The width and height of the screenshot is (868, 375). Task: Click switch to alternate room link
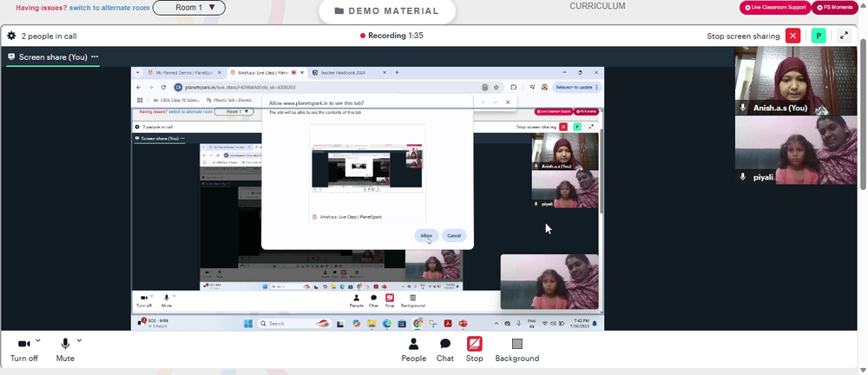(109, 8)
